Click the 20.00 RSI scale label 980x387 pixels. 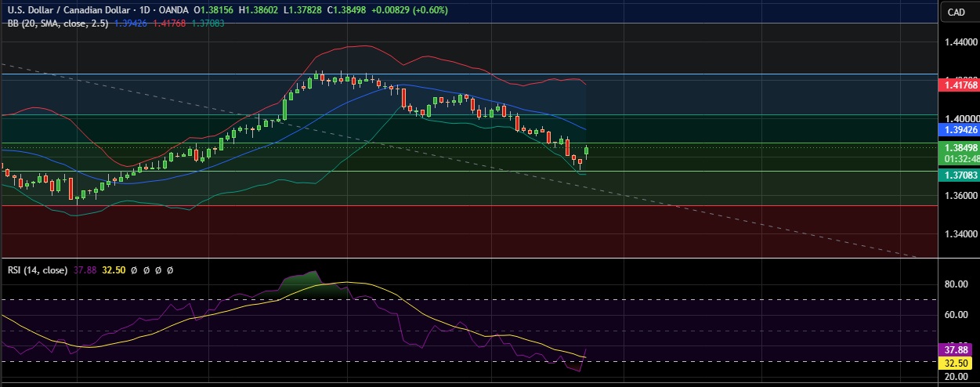click(x=956, y=377)
